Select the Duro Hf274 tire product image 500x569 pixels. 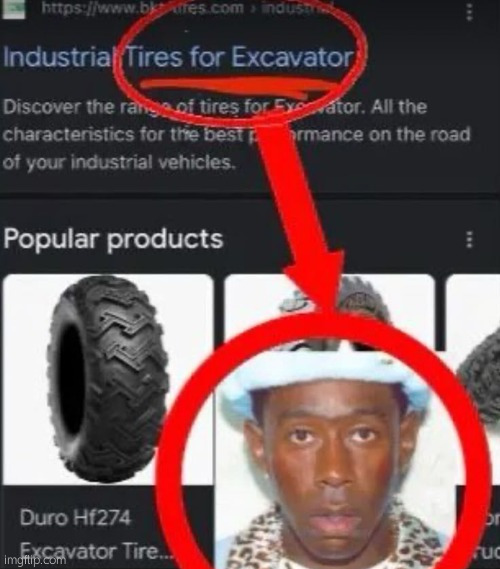[x=108, y=380]
